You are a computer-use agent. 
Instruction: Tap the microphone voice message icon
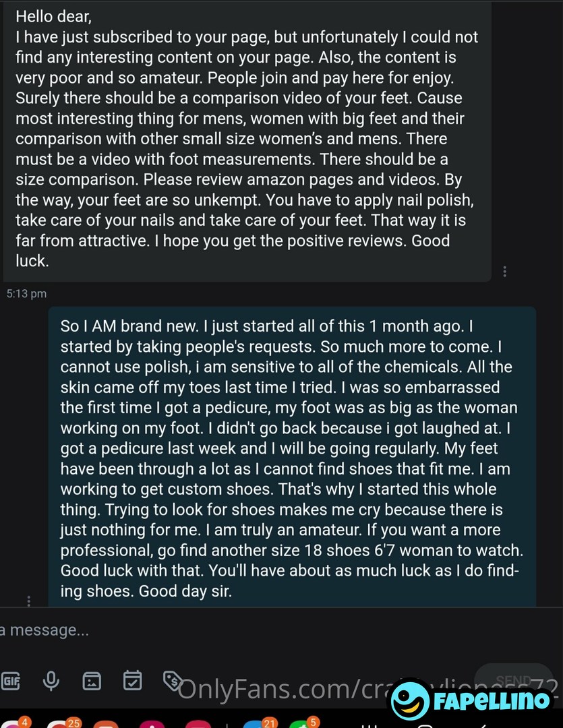[51, 681]
